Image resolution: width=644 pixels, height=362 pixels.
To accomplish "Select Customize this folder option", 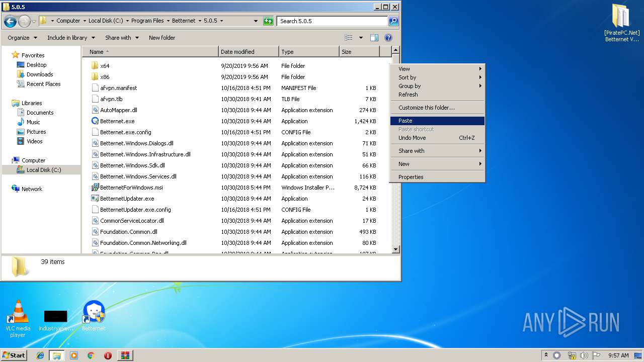I will pyautogui.click(x=437, y=108).
